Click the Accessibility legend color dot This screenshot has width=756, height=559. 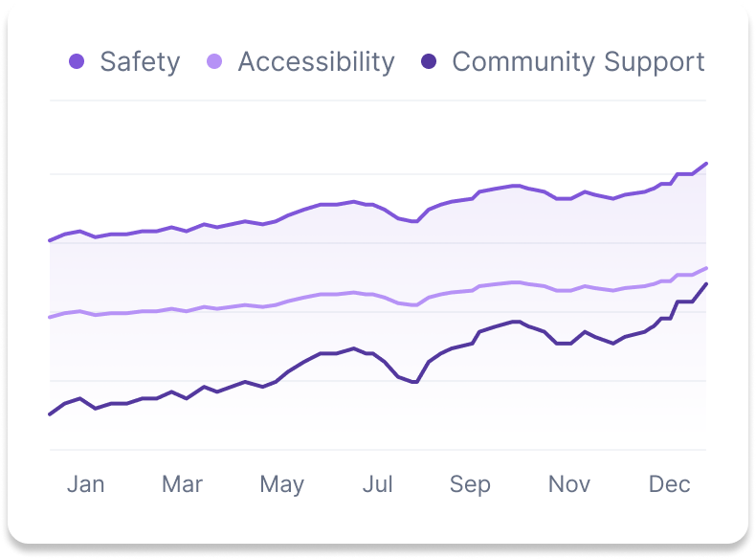pos(215,62)
